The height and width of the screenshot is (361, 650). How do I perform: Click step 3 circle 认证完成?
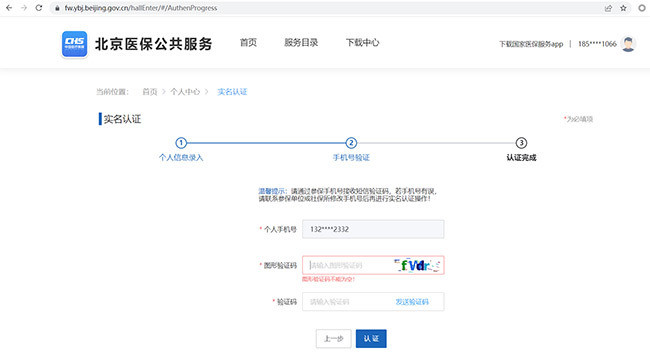click(521, 143)
